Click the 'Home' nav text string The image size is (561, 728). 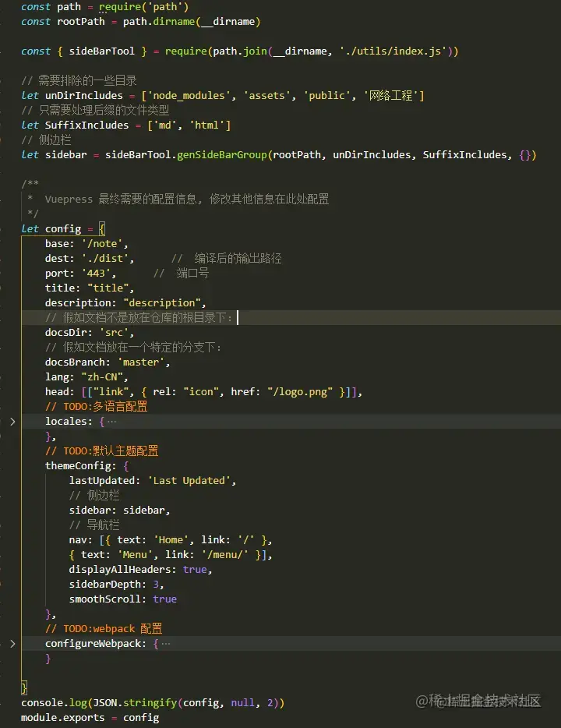point(171,540)
